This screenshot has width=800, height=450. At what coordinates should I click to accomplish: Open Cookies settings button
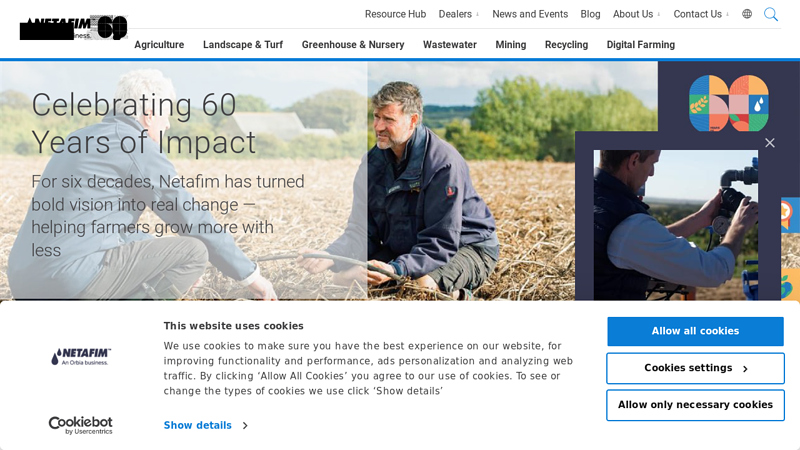point(695,368)
